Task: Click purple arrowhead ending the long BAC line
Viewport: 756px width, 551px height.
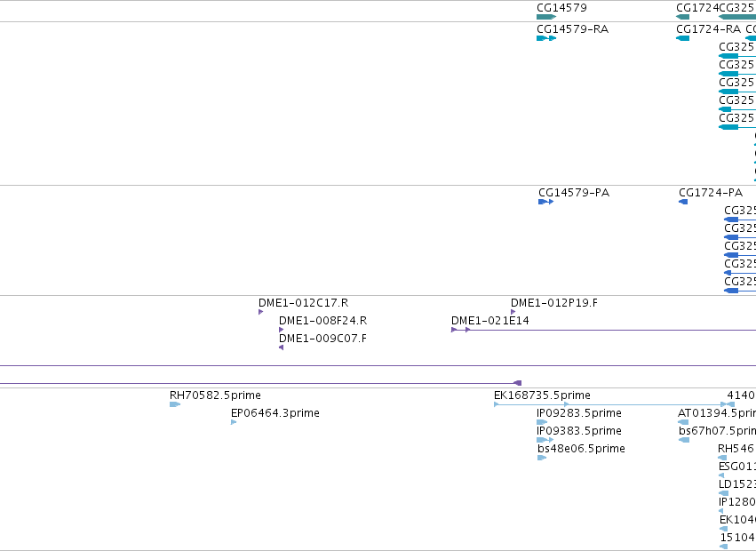Action: pyautogui.click(x=517, y=383)
